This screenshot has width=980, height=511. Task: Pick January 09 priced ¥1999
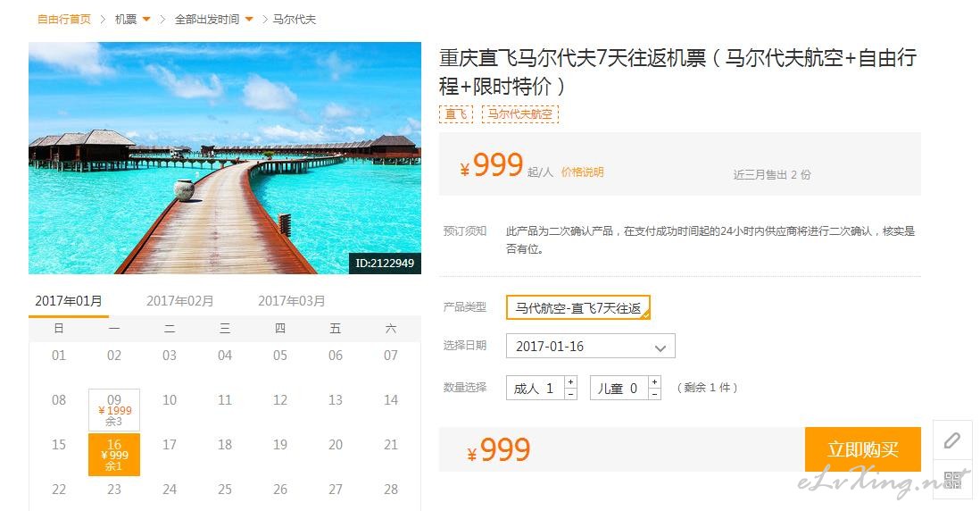[113, 410]
